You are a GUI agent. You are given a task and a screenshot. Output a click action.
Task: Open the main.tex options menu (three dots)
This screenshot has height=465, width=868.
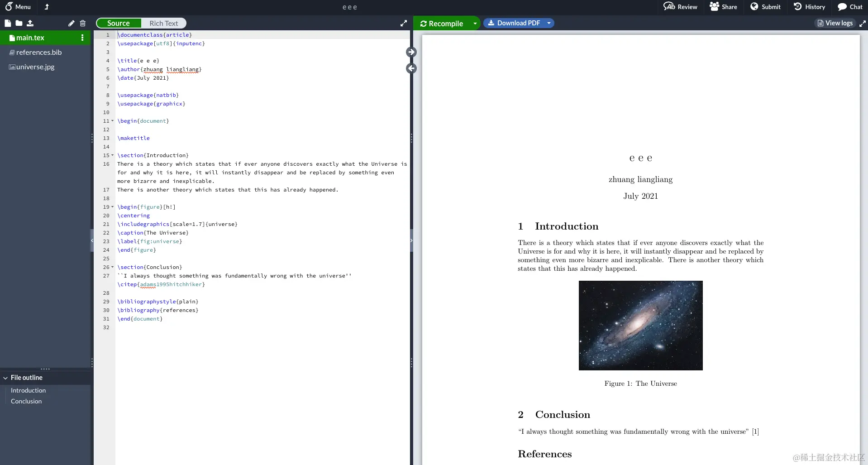[82, 38]
